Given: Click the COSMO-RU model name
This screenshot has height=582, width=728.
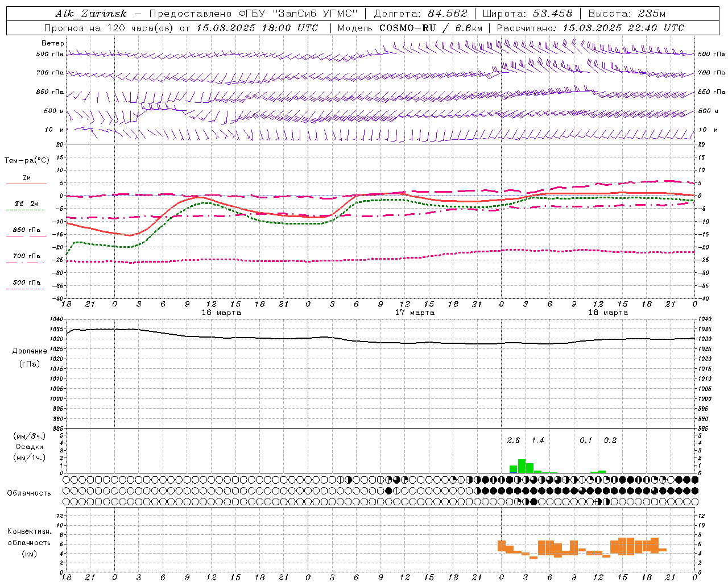Looking at the screenshot, I should pyautogui.click(x=409, y=28).
